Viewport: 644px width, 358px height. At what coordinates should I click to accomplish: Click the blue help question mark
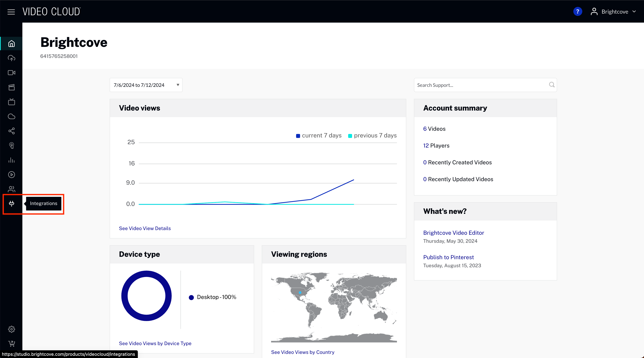click(x=577, y=12)
